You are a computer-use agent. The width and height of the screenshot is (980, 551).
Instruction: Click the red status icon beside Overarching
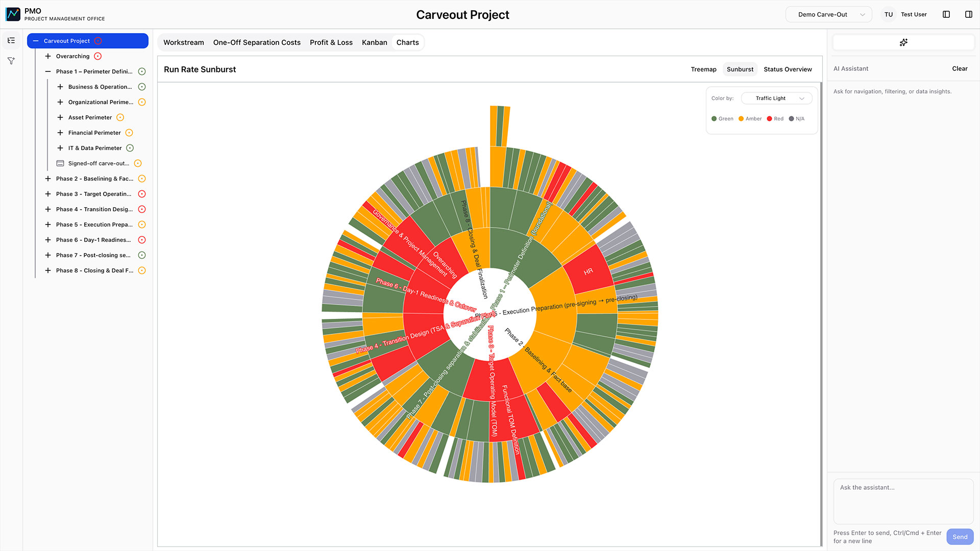(x=96, y=56)
